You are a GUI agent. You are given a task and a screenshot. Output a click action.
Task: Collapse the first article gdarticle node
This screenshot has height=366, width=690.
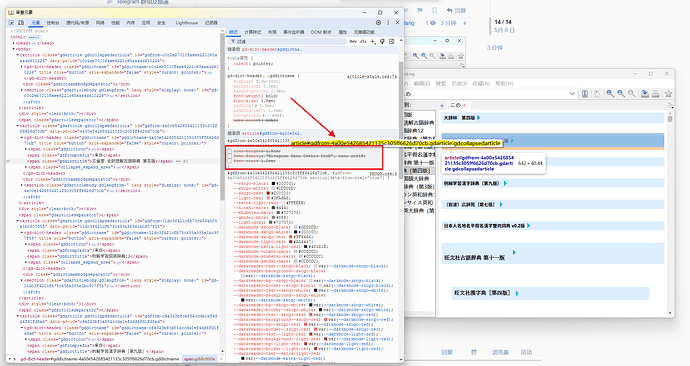pyautogui.click(x=18, y=55)
